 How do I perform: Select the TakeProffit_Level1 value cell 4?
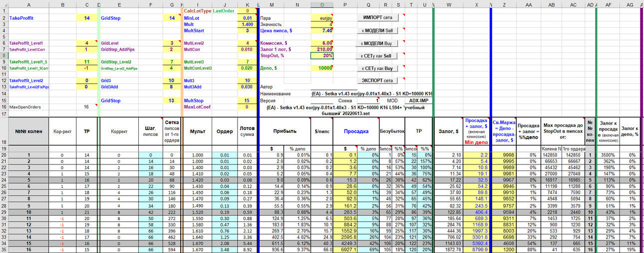pyautogui.click(x=87, y=43)
